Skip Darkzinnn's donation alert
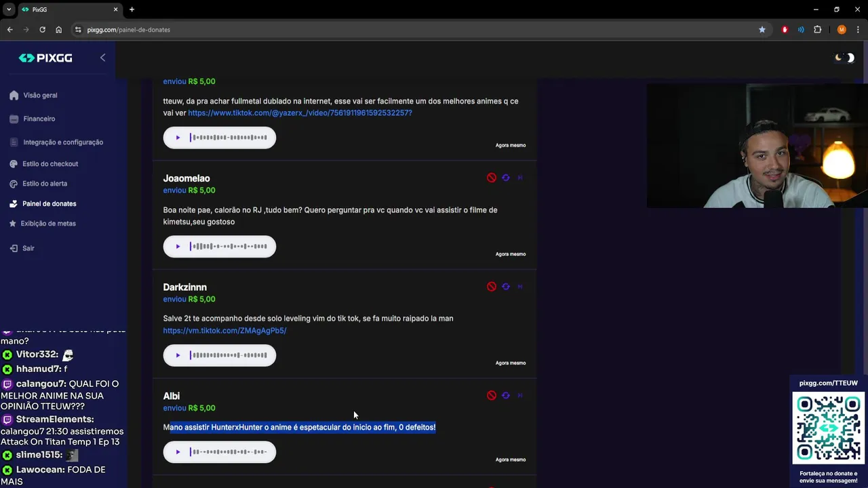Viewport: 868px width, 488px height. click(x=520, y=287)
